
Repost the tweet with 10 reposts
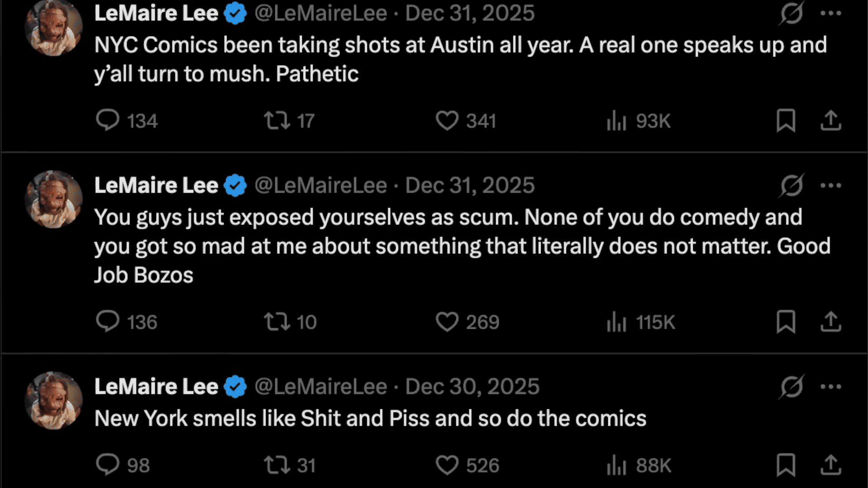[x=277, y=322]
